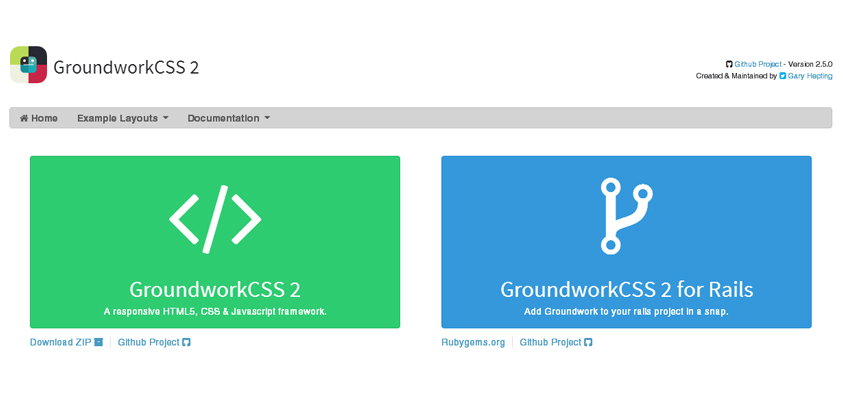This screenshot has width=843, height=413.
Task: Click the GroundworkCSS 2 header title
Action: coord(126,68)
